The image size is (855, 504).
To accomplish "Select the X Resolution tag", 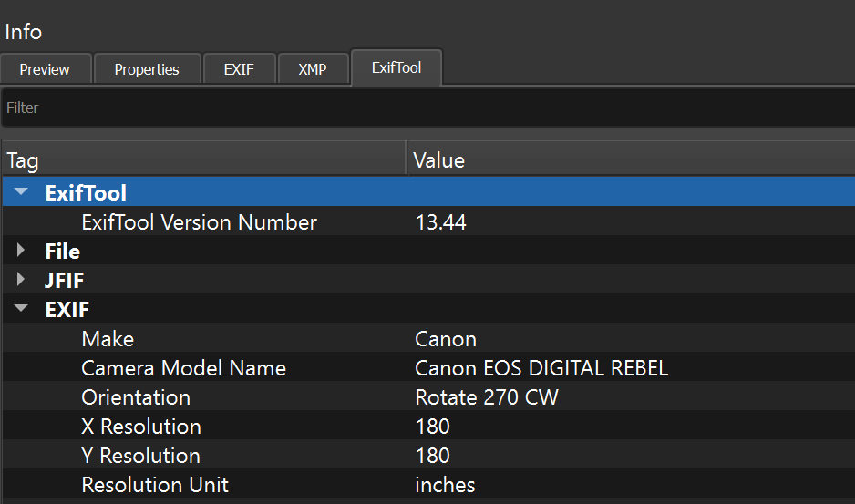I will (141, 427).
